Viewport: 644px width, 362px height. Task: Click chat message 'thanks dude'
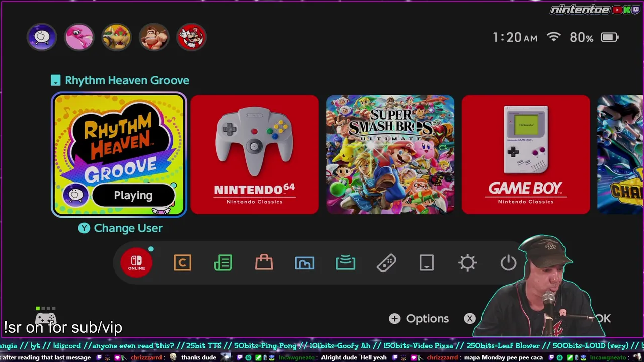(x=199, y=357)
